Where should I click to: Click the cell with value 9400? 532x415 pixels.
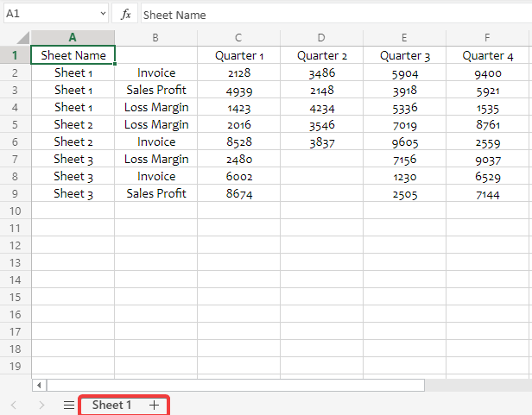click(x=488, y=72)
